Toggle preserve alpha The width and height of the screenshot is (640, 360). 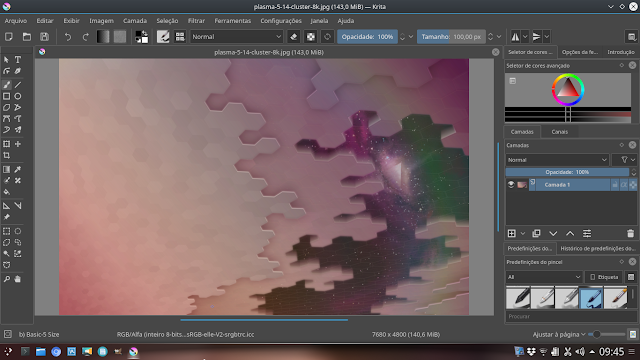tap(311, 37)
